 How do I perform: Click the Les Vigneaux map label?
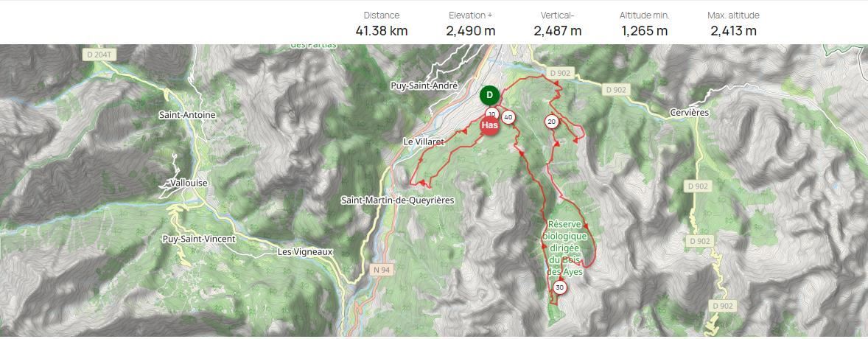click(x=305, y=251)
